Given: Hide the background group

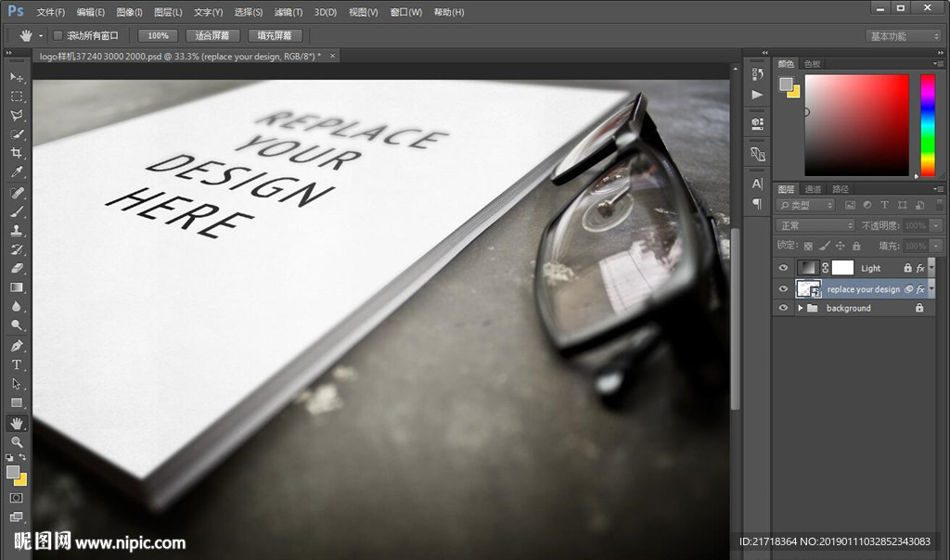Looking at the screenshot, I should [x=783, y=308].
